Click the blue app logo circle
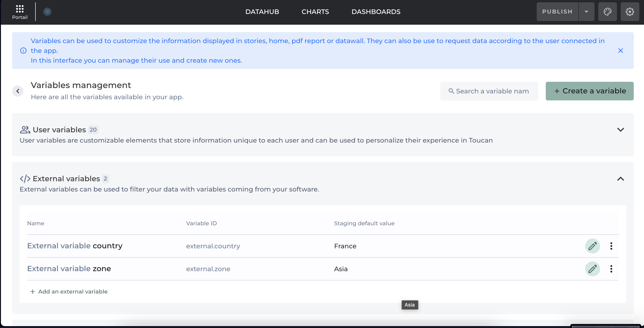 tap(47, 12)
